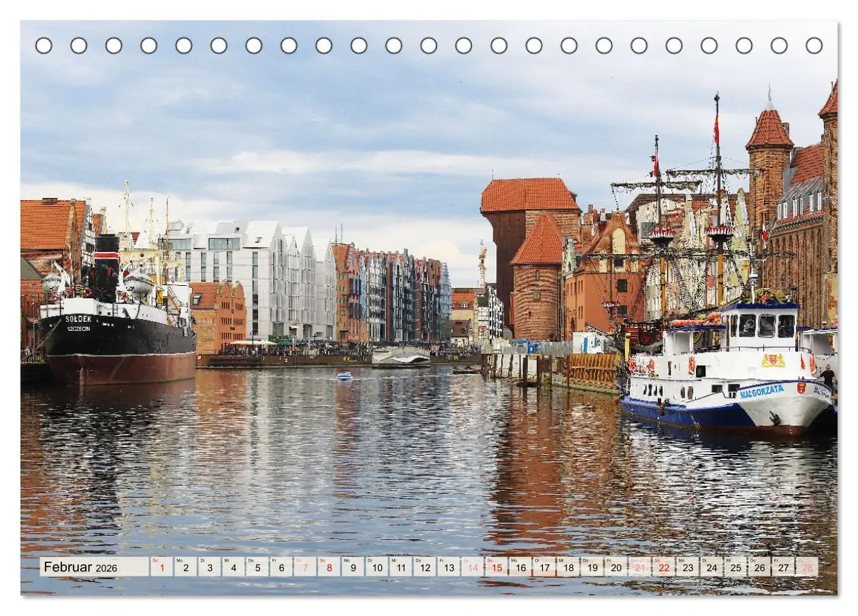858x616 pixels.
Task: Select day 11 in the calendar strip
Action: tap(400, 567)
